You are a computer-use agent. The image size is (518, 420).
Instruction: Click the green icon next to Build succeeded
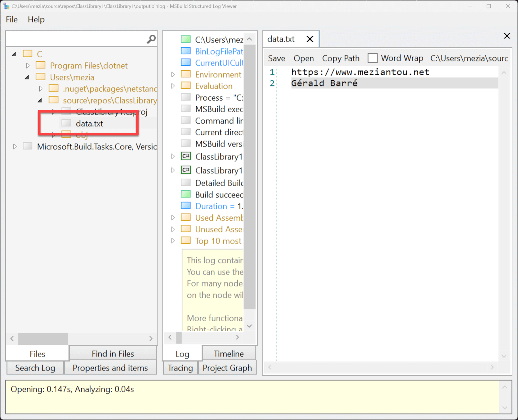point(186,194)
